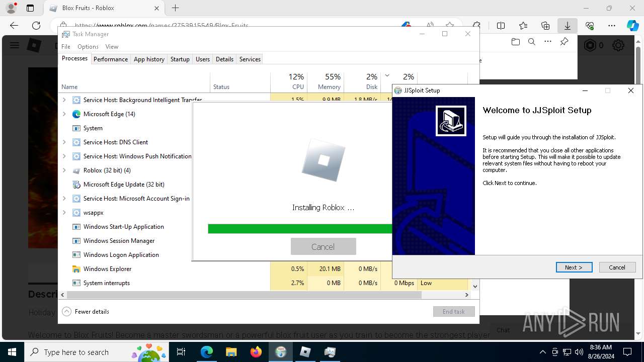This screenshot has height=362, width=644.
Task: Open Firefox from the taskbar
Action: coord(256,352)
